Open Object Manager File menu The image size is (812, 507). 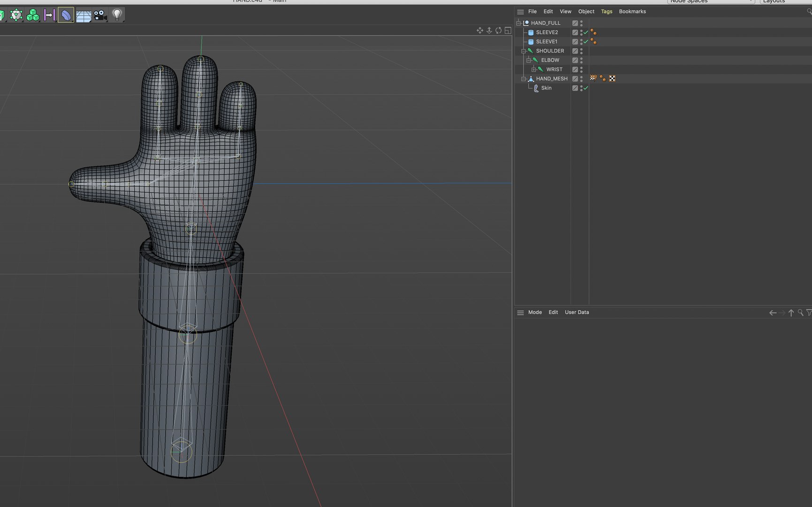click(x=532, y=12)
